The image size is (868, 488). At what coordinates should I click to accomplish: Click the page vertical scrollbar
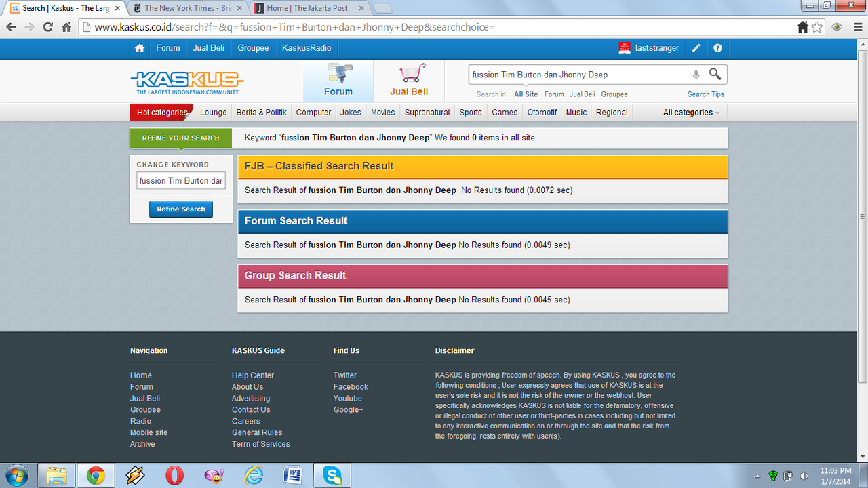point(863,217)
